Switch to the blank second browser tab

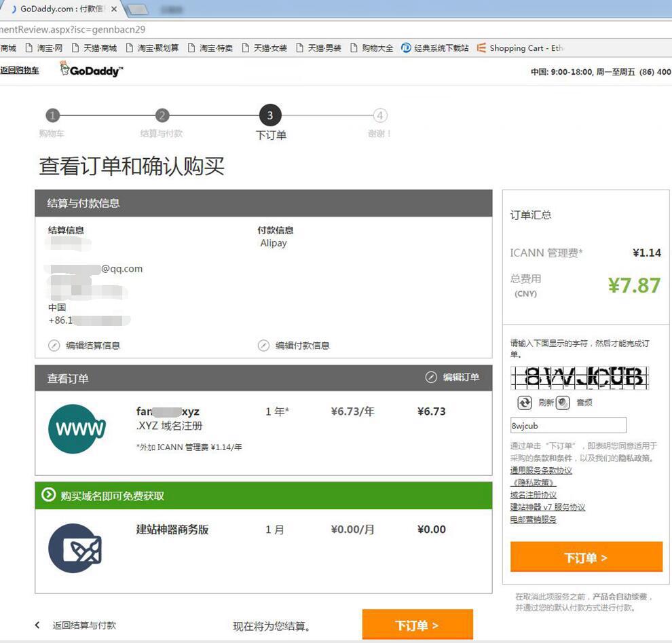[138, 10]
